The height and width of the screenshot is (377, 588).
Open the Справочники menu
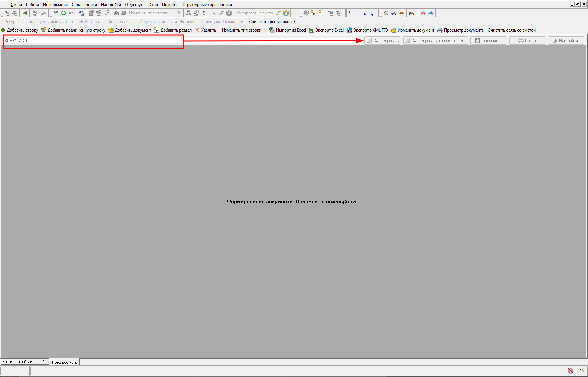84,5
